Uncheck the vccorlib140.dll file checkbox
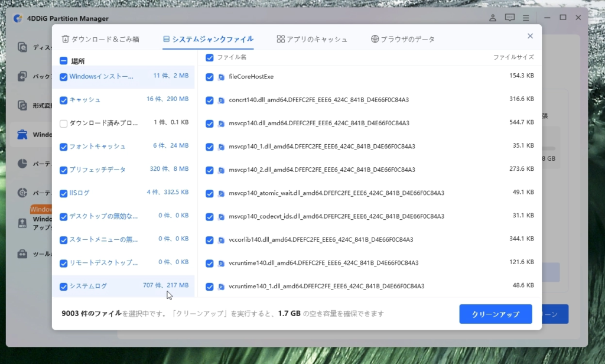The height and width of the screenshot is (364, 605). pos(210,240)
